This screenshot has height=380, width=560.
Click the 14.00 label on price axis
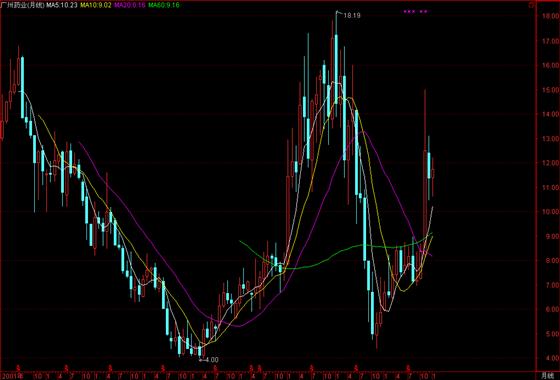pos(550,114)
